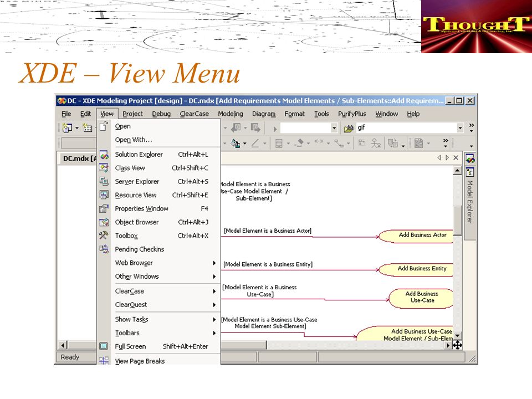Click the horizontal scrollbar left arrow

(63, 345)
